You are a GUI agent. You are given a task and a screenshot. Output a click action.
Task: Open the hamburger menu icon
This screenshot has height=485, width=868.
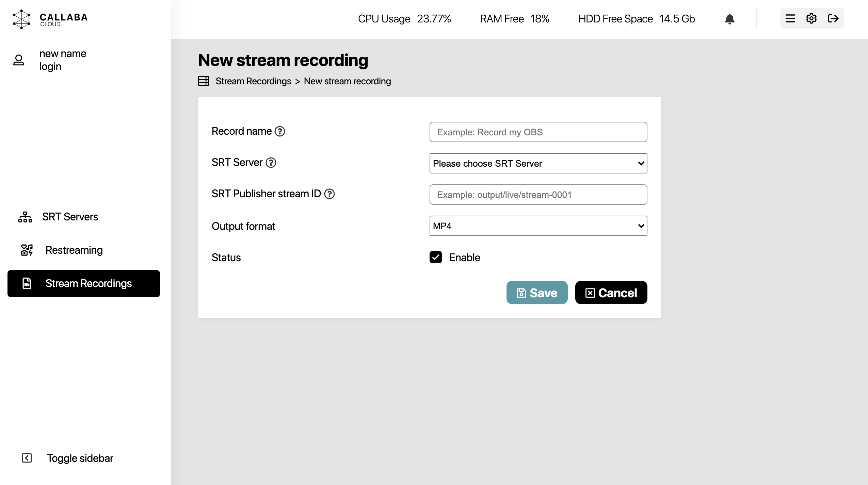[790, 18]
